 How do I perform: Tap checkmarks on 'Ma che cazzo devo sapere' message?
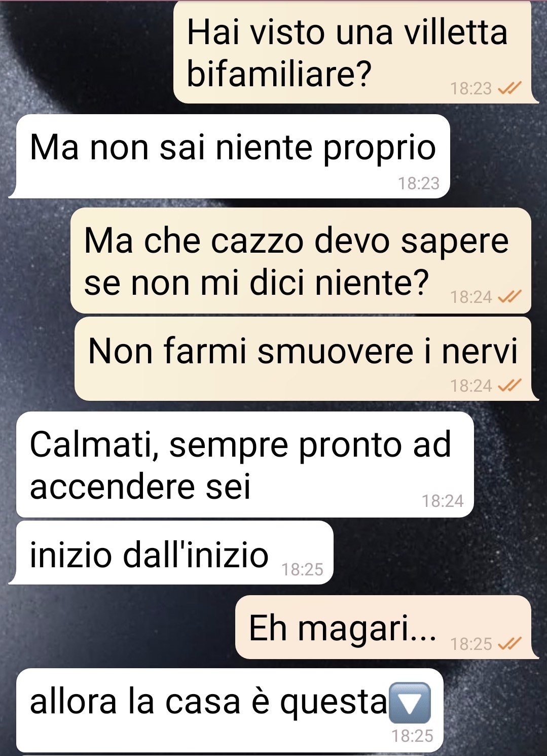tap(509, 297)
